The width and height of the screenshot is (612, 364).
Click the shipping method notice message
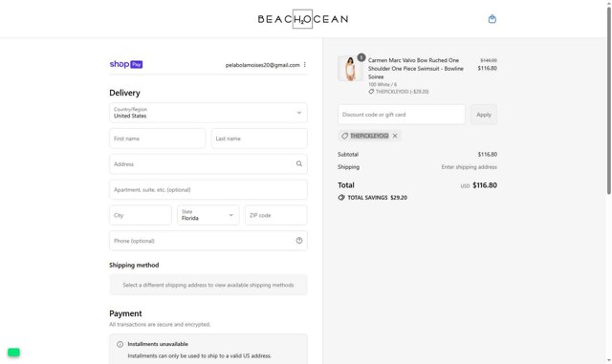pyautogui.click(x=208, y=285)
